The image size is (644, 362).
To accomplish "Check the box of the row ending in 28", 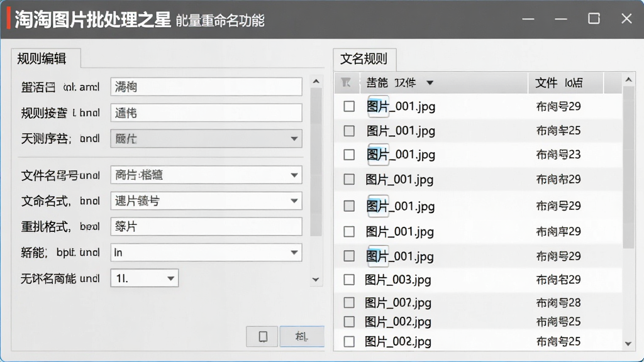I will click(349, 303).
